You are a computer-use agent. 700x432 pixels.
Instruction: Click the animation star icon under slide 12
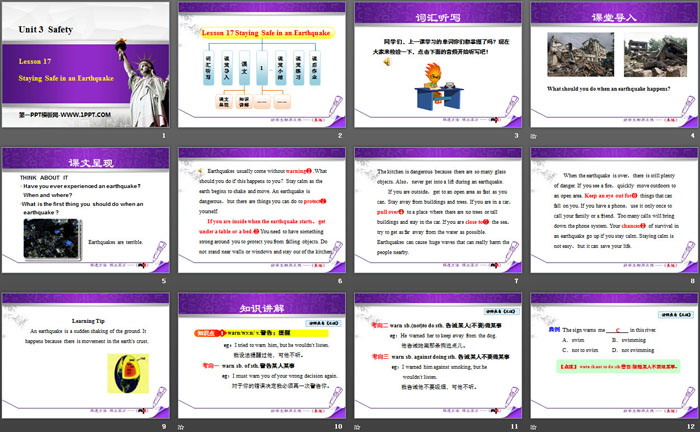point(533,427)
